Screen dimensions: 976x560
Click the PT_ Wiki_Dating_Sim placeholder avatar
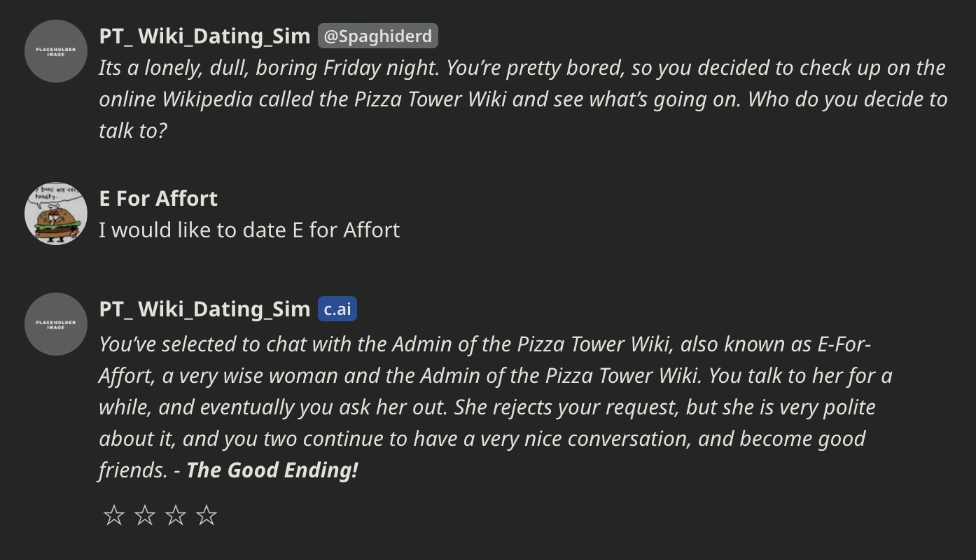pos(55,51)
